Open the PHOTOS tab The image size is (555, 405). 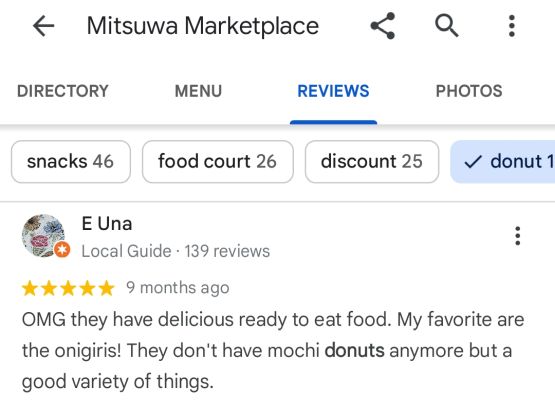pos(469,91)
